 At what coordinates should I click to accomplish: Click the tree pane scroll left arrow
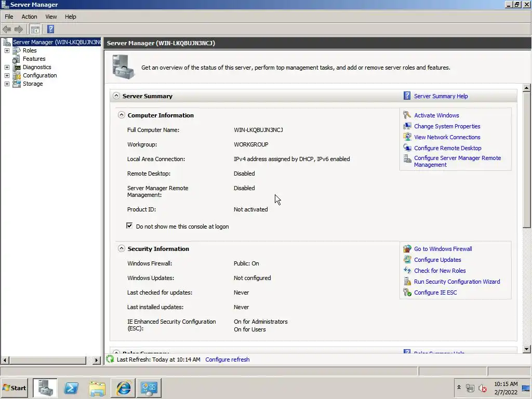click(5, 360)
